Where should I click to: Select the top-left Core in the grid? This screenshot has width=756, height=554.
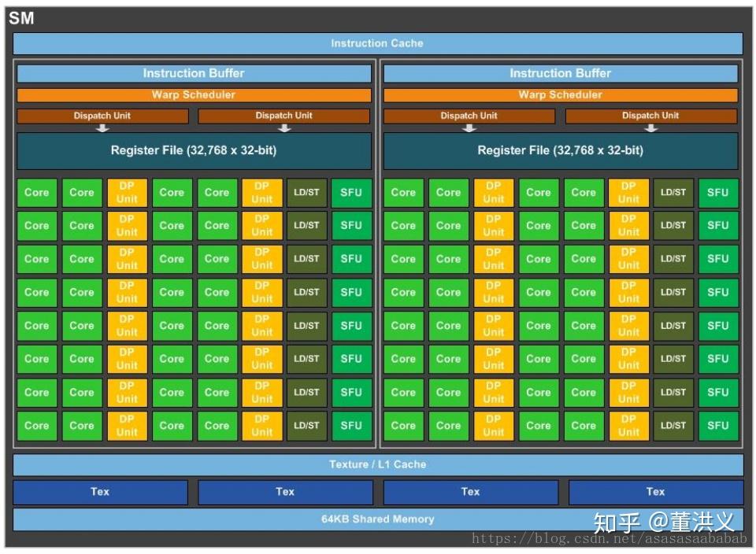point(36,192)
